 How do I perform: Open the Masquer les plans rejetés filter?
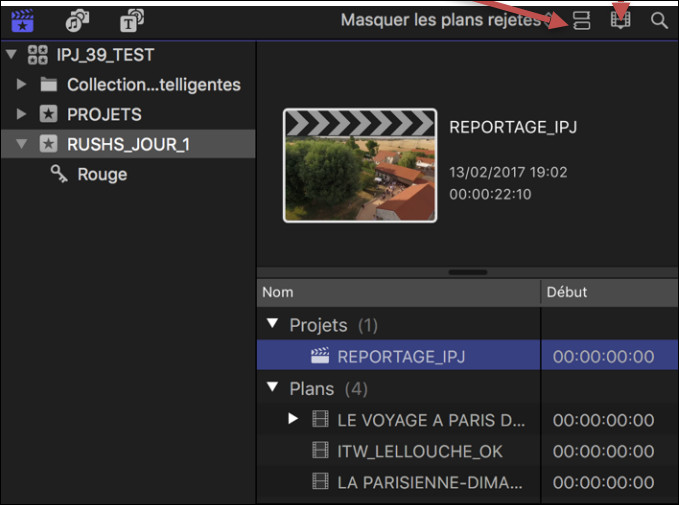click(446, 20)
